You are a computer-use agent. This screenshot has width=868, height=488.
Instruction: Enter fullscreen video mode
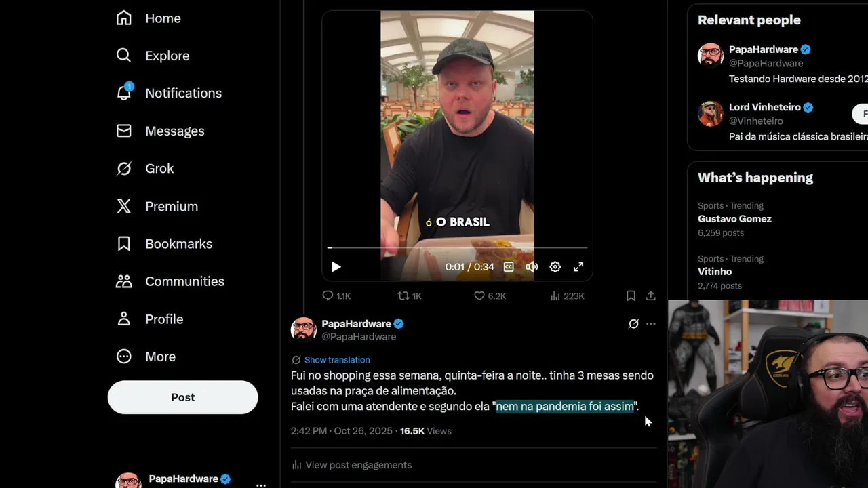click(x=578, y=267)
